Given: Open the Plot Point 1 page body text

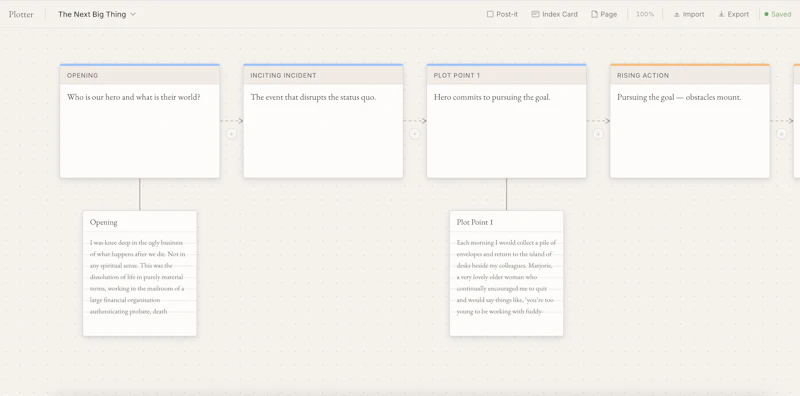Looking at the screenshot, I should (506, 277).
